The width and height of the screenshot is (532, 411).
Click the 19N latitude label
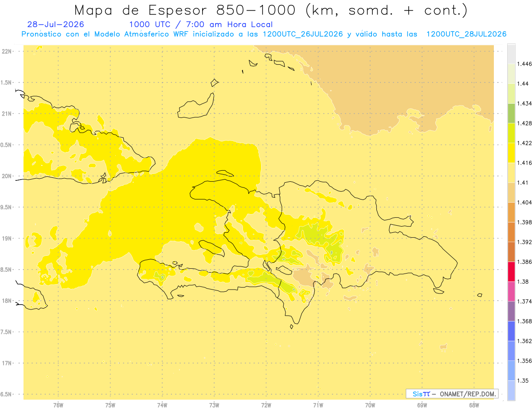pos(7,239)
